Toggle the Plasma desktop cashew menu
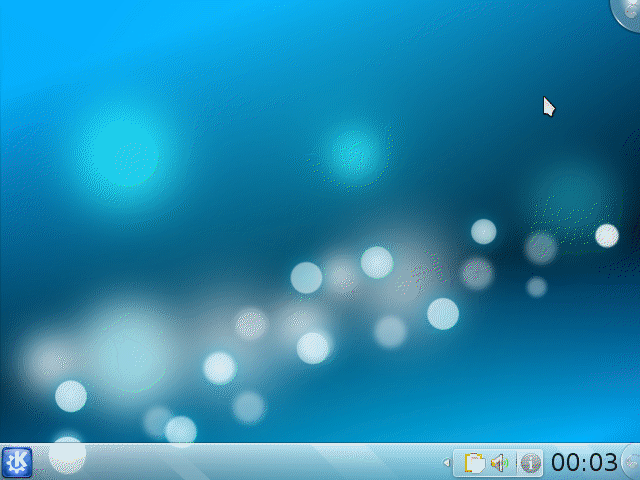This screenshot has height=480, width=640. (x=627, y=10)
